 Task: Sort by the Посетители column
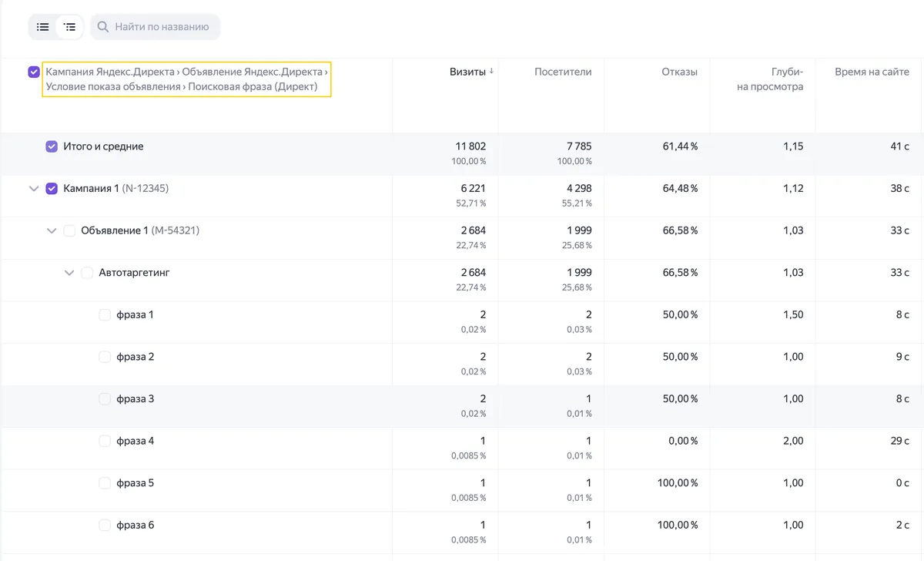563,72
